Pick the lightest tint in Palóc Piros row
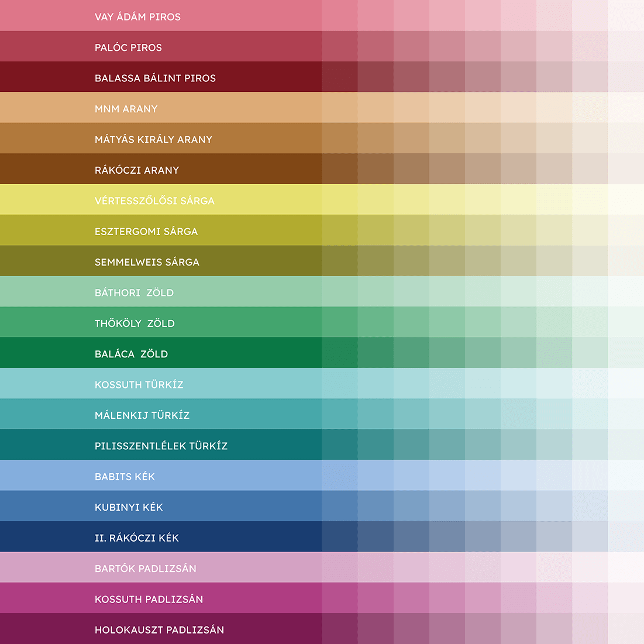Image resolution: width=644 pixels, height=644 pixels. tap(626, 46)
